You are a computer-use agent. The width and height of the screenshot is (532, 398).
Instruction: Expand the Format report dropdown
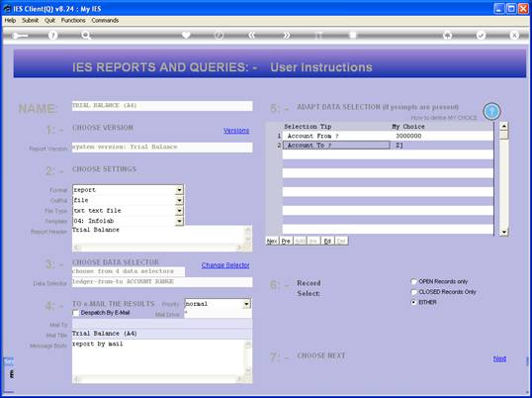coord(180,190)
